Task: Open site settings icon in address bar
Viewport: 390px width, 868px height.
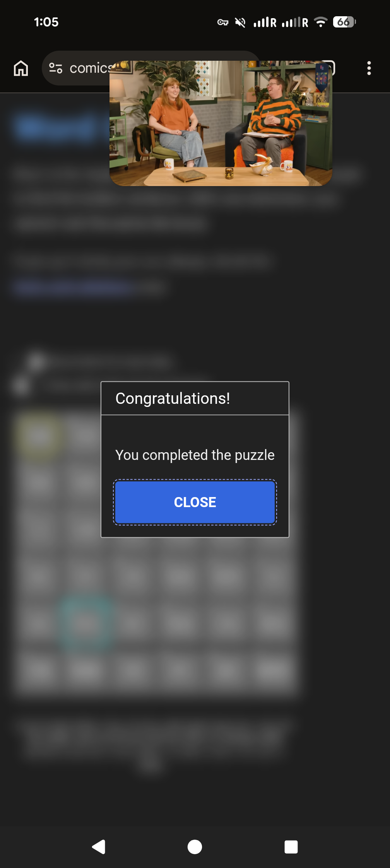Action: [56, 68]
